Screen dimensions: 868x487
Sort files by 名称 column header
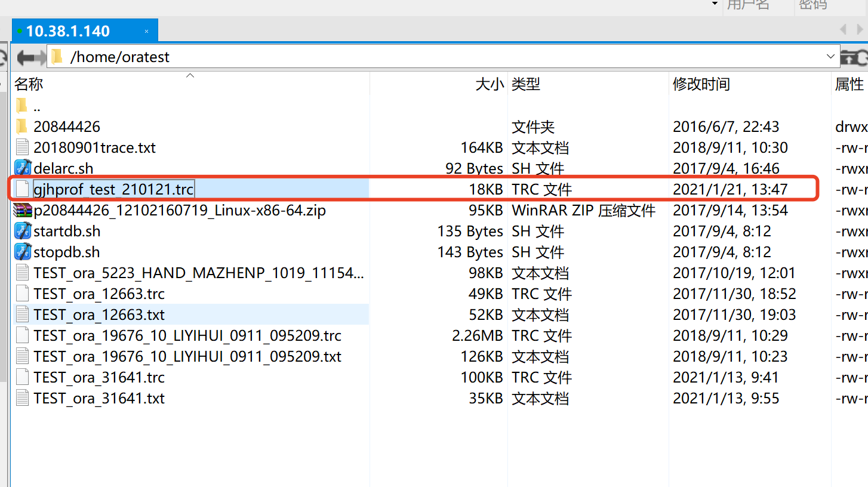click(29, 84)
